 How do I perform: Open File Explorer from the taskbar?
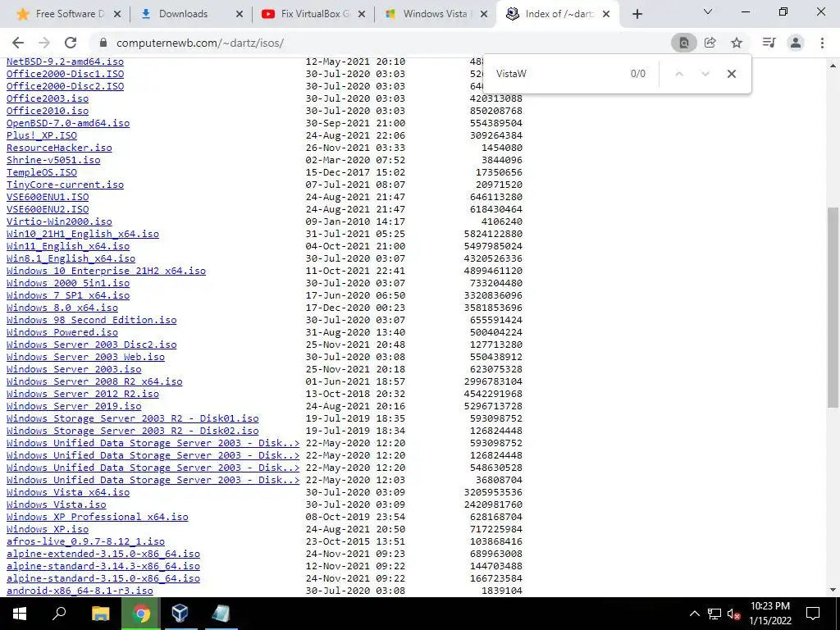100,614
